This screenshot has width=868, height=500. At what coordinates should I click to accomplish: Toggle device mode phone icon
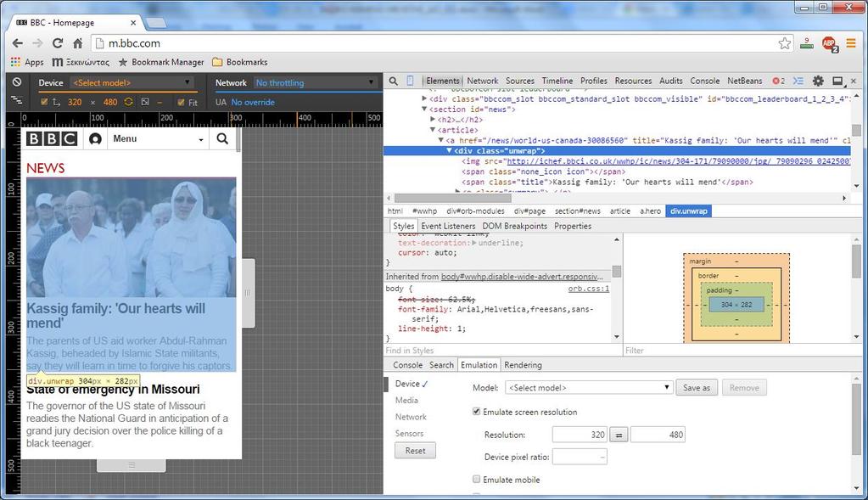click(x=410, y=81)
